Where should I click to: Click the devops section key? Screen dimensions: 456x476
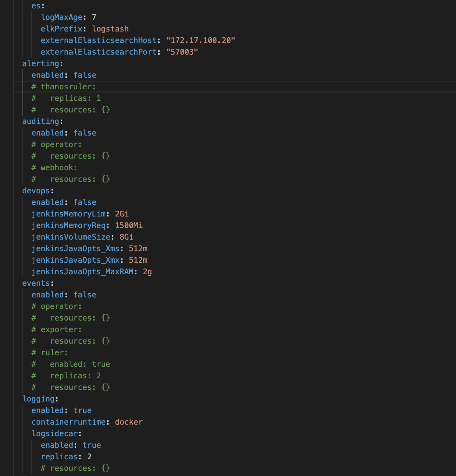point(35,190)
